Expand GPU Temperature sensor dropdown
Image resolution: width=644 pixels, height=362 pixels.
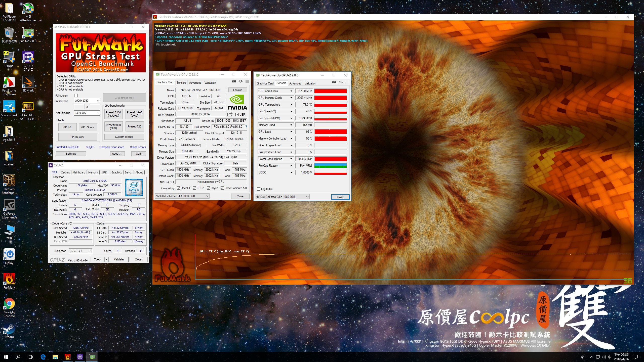coord(291,105)
